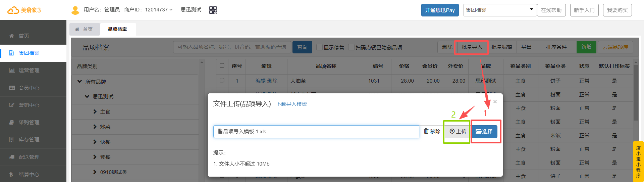Click the QR code icon in header
The image size is (644, 182).
[x=213, y=10]
